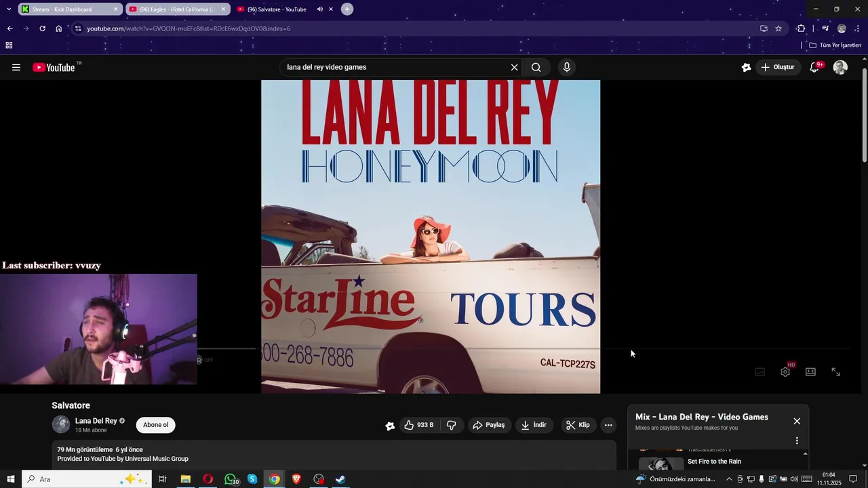This screenshot has width=868, height=488.
Task: Click the sparkle icon beside the like button
Action: 390,426
